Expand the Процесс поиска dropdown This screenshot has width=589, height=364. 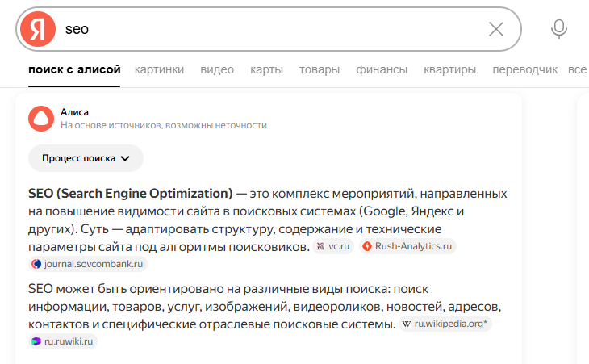pos(86,158)
